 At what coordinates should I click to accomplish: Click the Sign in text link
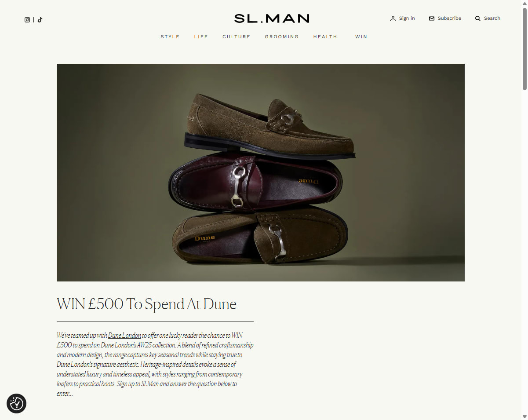(x=407, y=18)
